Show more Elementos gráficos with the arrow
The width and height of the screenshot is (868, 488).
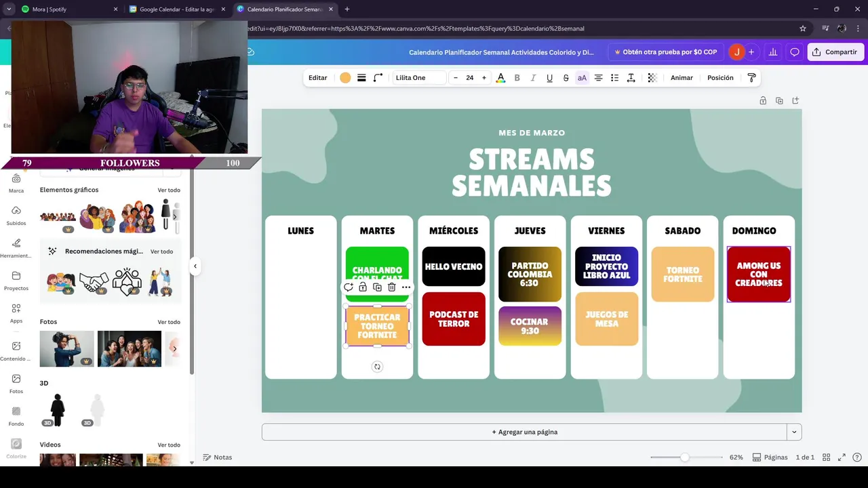(175, 216)
